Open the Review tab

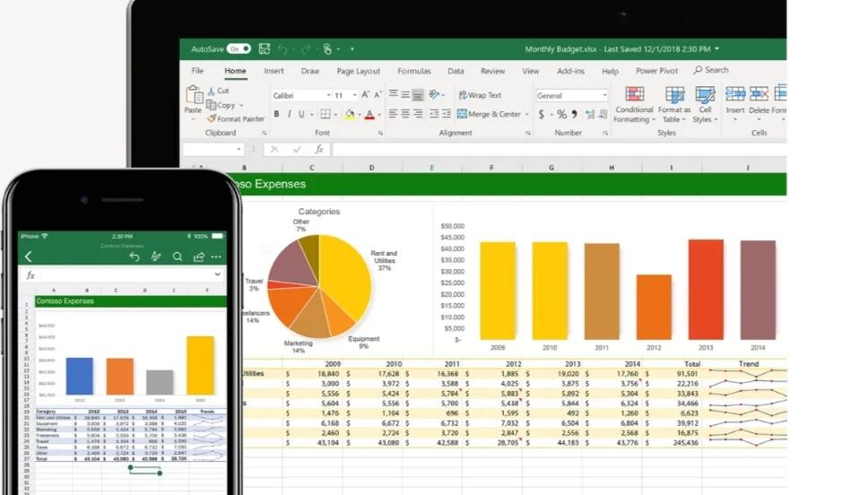[492, 71]
